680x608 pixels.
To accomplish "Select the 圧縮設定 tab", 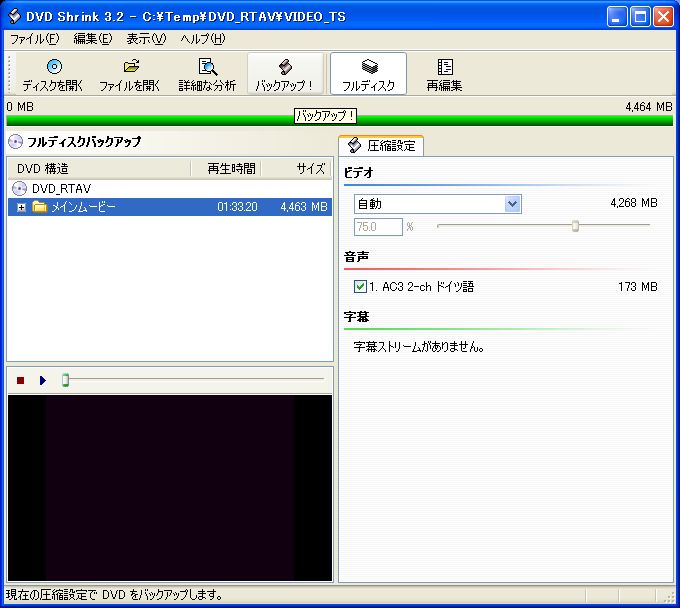I will pyautogui.click(x=381, y=146).
